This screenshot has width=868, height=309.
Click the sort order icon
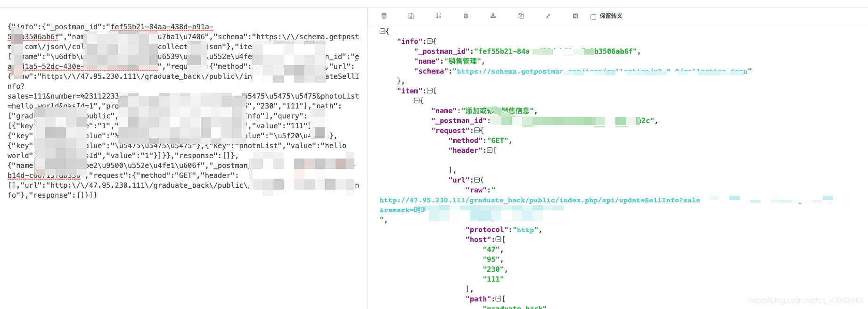coord(438,16)
